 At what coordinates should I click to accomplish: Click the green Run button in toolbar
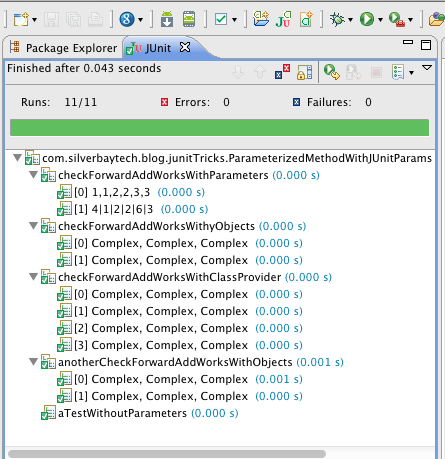367,19
